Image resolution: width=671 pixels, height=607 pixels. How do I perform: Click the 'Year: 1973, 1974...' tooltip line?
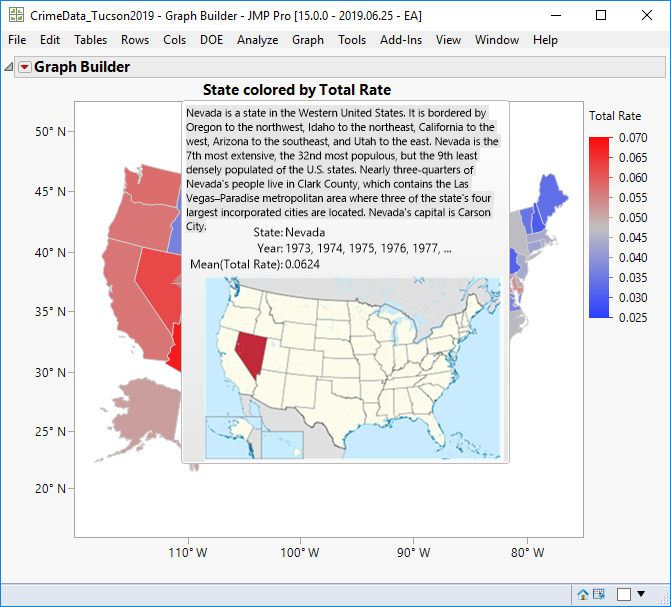click(x=354, y=248)
